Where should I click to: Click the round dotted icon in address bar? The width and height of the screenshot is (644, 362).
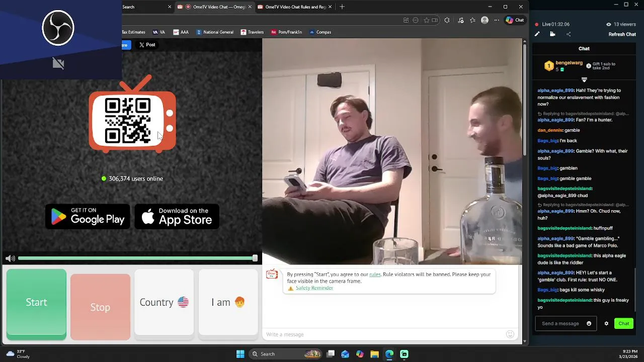[x=416, y=20]
